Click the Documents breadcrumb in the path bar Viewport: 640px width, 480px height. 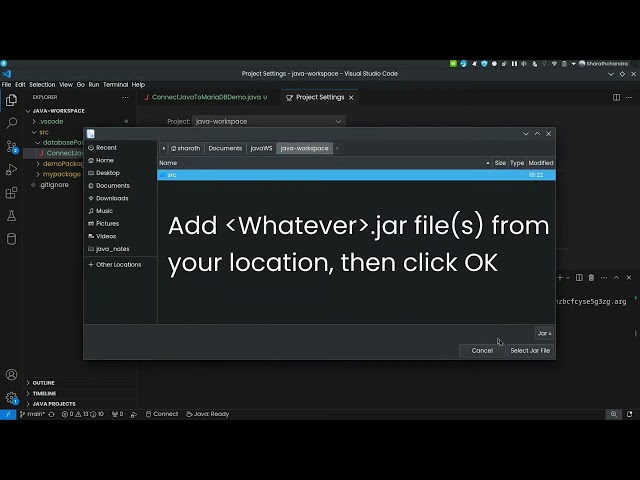click(225, 149)
